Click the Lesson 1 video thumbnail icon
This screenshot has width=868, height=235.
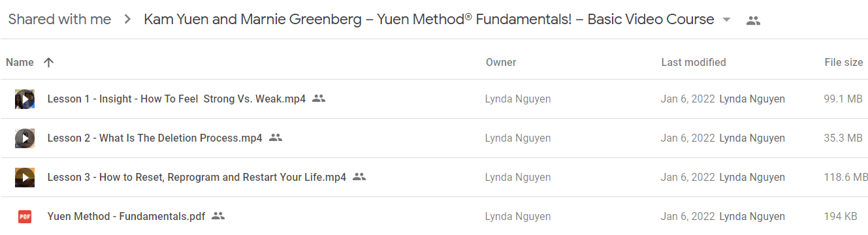(x=25, y=99)
